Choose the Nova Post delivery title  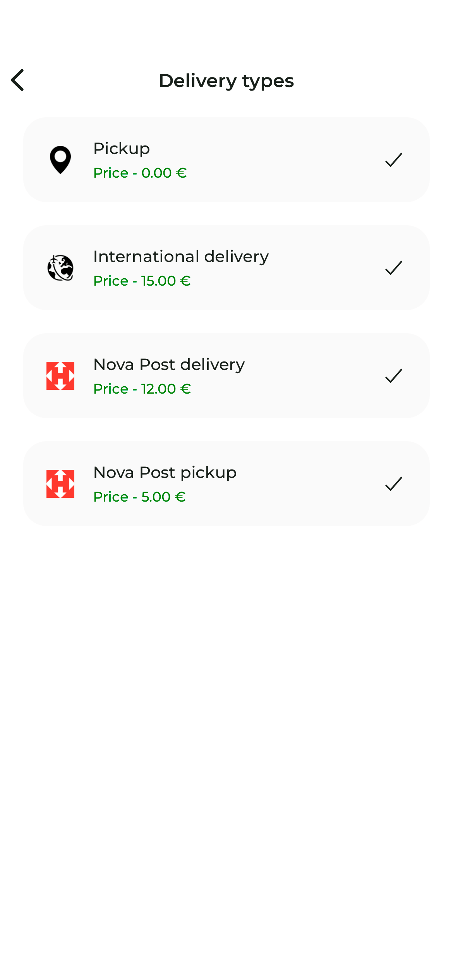click(169, 365)
